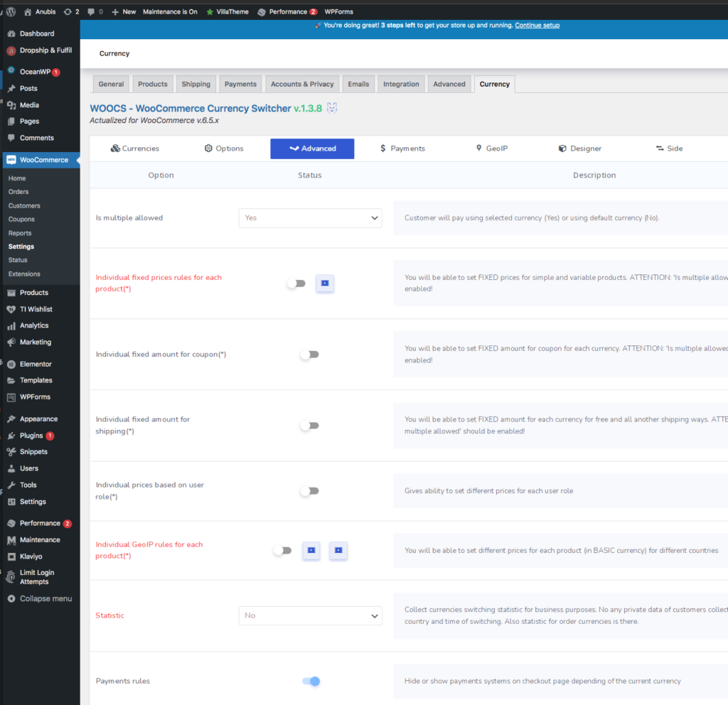Screen dimensions: 728x705
Task: Toggle Individual fixed prices rules for each product
Action: point(296,283)
